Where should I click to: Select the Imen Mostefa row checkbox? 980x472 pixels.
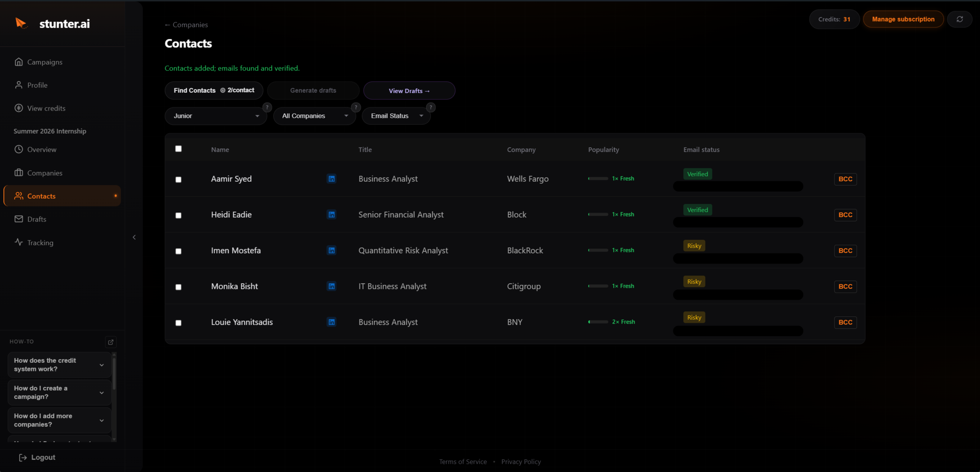coord(178,251)
